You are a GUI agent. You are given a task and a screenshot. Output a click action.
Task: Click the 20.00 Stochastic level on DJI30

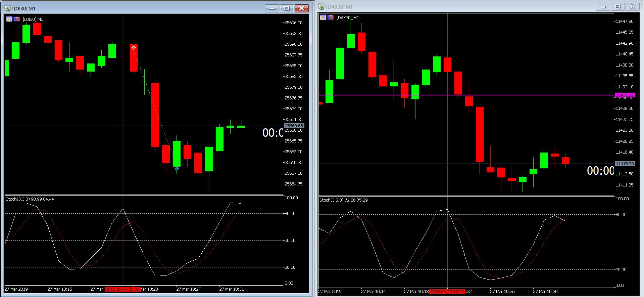290,267
